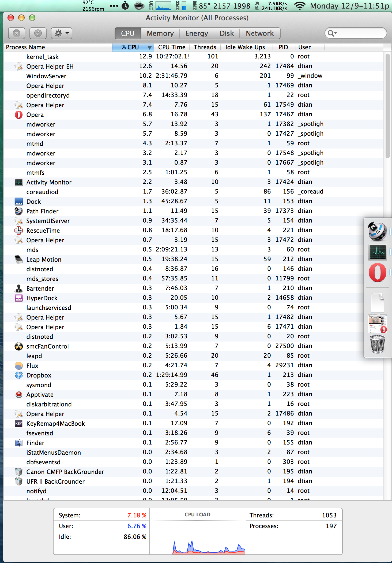Open search options magnifier dropdown
The height and width of the screenshot is (563, 392).
coord(332,33)
